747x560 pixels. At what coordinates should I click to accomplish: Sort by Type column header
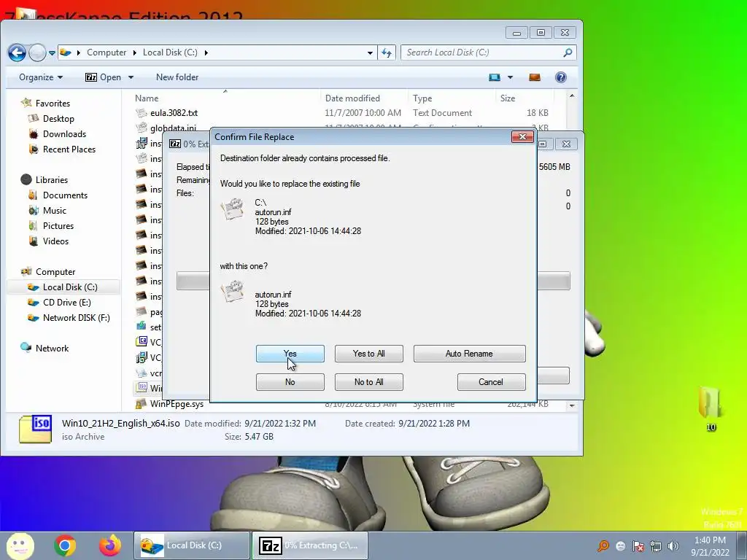click(x=422, y=98)
